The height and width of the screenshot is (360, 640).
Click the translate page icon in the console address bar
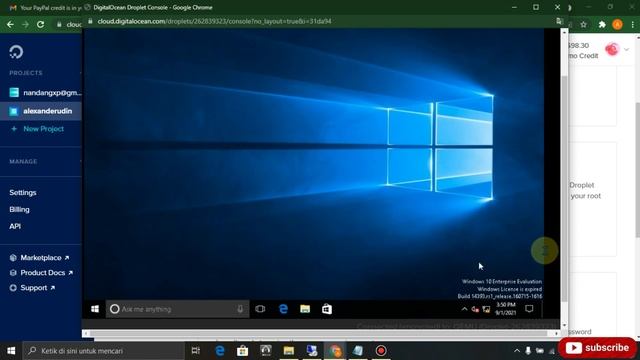coord(560,21)
